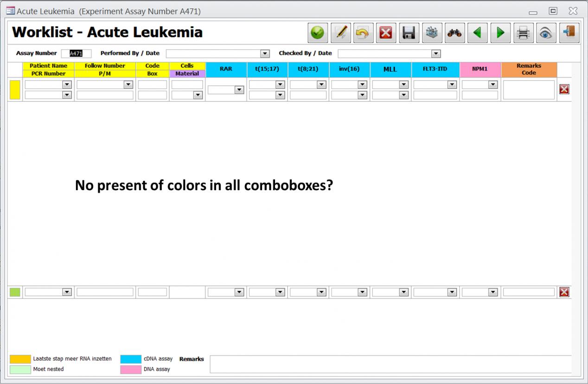Delete the yellow-marked row with its red X
Viewport: 588px width, 384px height.
564,89
